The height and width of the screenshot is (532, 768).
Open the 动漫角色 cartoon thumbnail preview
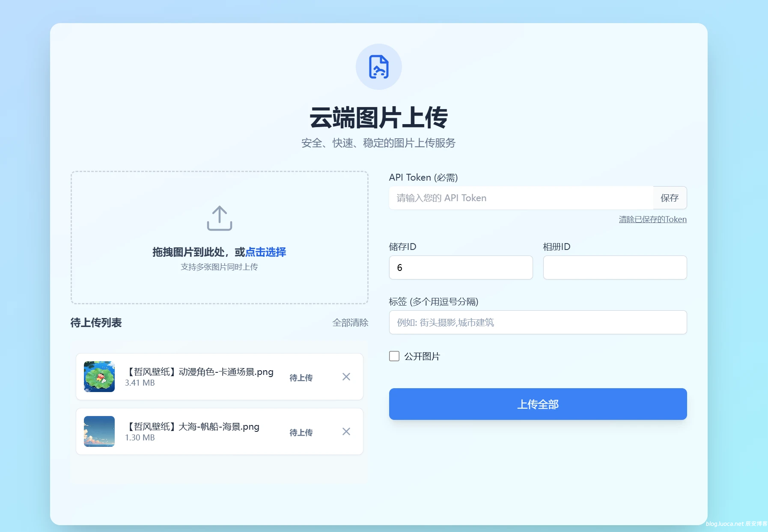point(99,377)
